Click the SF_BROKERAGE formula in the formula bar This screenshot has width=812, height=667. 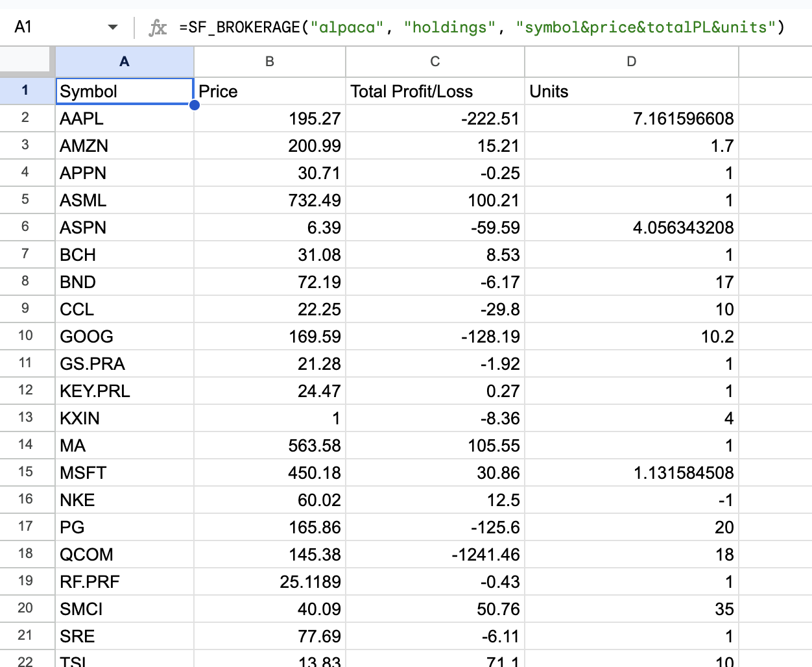coord(482,27)
